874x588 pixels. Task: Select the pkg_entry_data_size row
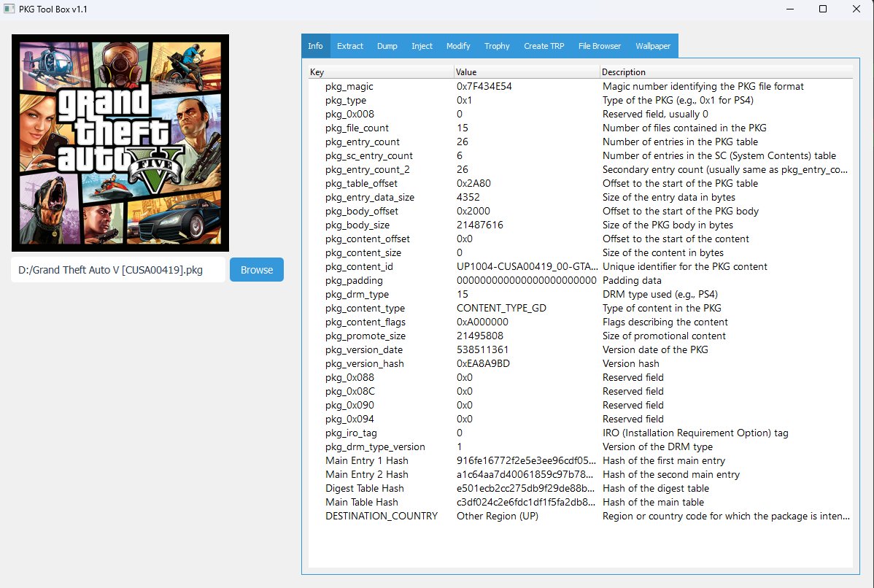[580, 197]
